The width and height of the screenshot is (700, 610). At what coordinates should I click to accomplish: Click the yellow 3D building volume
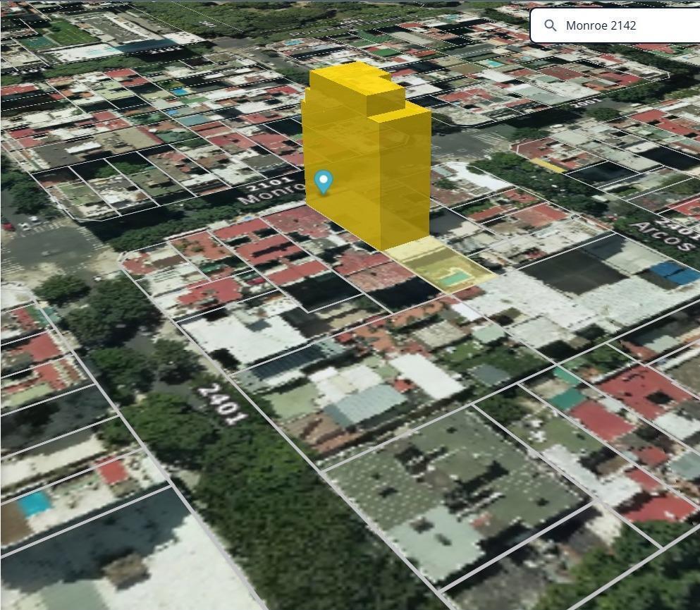366,157
